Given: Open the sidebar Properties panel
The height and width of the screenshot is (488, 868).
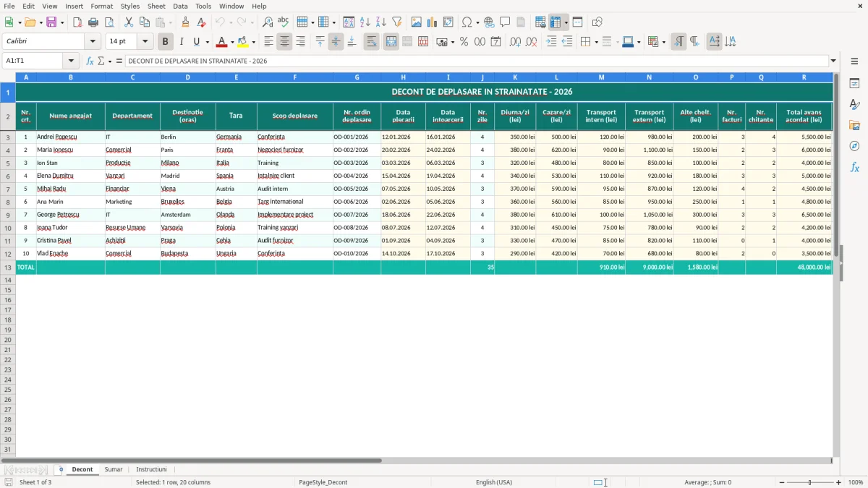Looking at the screenshot, I should point(854,84).
